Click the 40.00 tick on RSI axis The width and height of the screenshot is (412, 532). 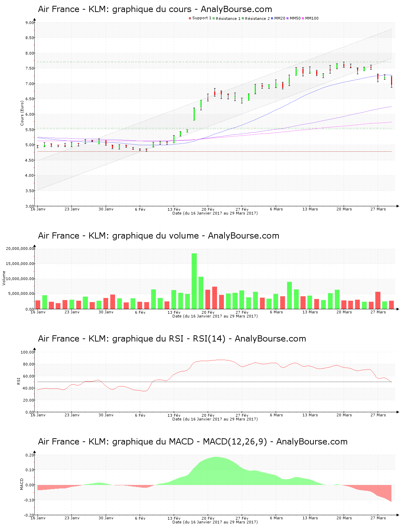point(28,388)
